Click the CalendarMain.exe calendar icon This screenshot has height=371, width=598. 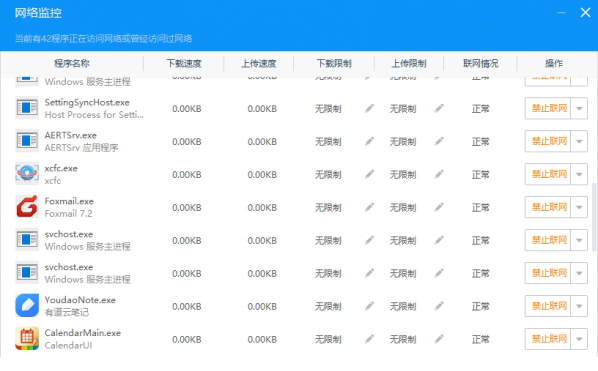point(27,339)
